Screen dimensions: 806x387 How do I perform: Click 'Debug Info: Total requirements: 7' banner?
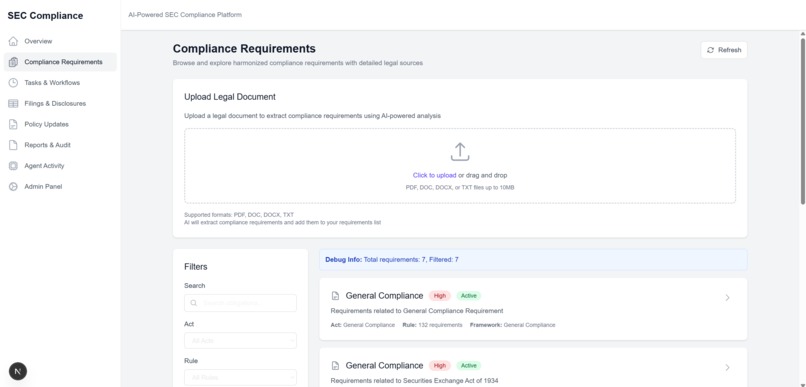(x=533, y=260)
